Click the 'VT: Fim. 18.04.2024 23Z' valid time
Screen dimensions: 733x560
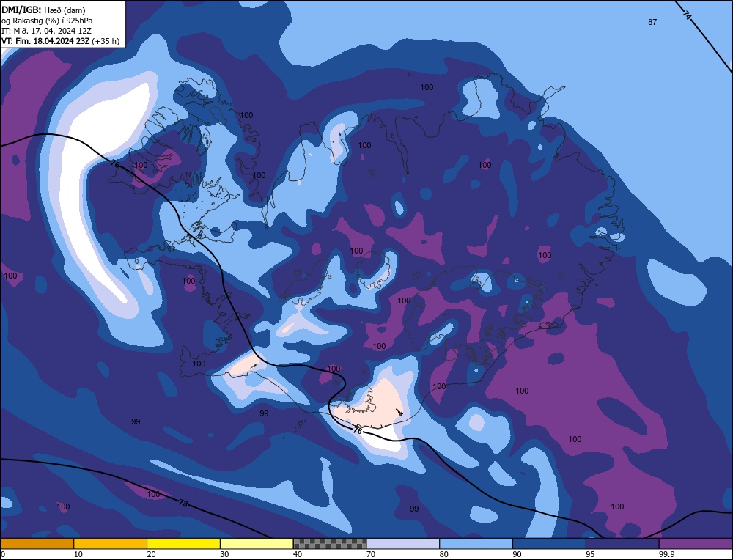pos(45,41)
